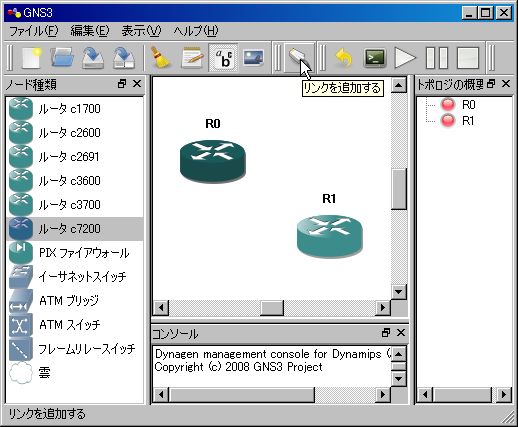Open the 表示(V) menu
518x427 pixels.
click(x=141, y=31)
